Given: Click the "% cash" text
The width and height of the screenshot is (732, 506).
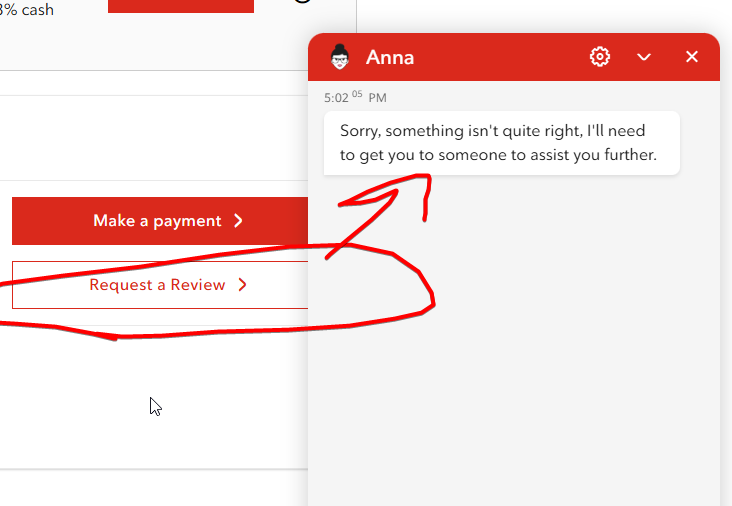Looking at the screenshot, I should pos(27,9).
